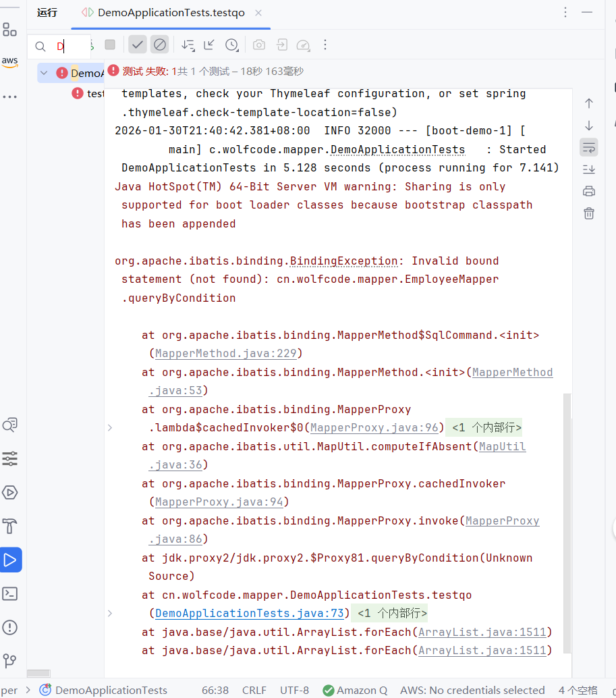Click the 66:38 caret position indicator

pos(215,690)
